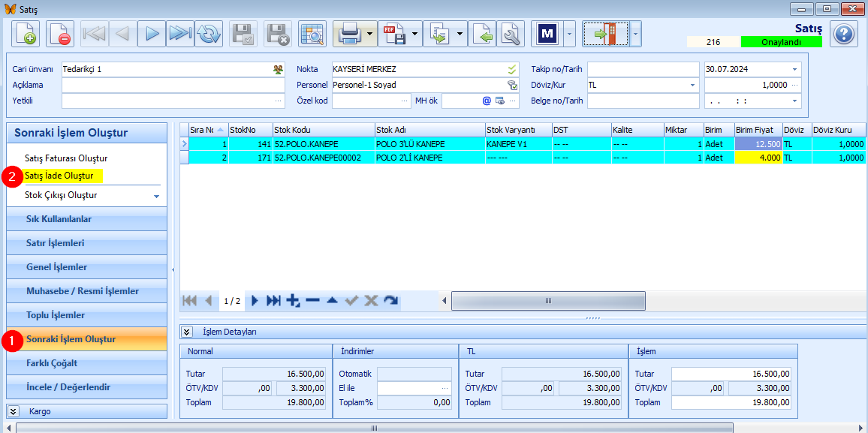Click the refresh arrows toolbar icon
Screen dimensions: 868x433
coord(208,35)
